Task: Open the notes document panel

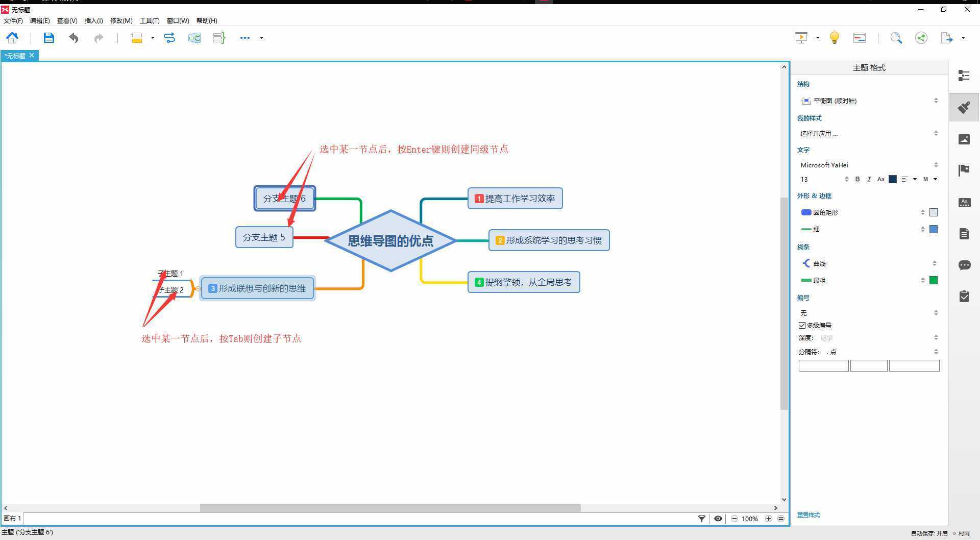Action: tap(964, 234)
